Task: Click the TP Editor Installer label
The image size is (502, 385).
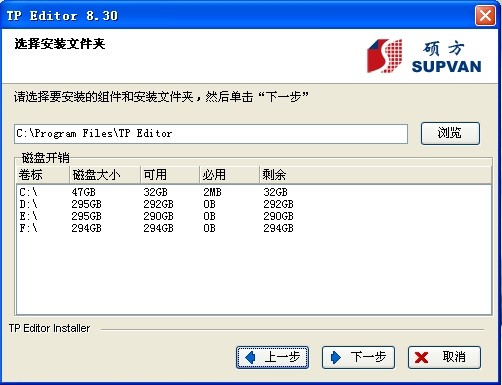Action: (49, 328)
